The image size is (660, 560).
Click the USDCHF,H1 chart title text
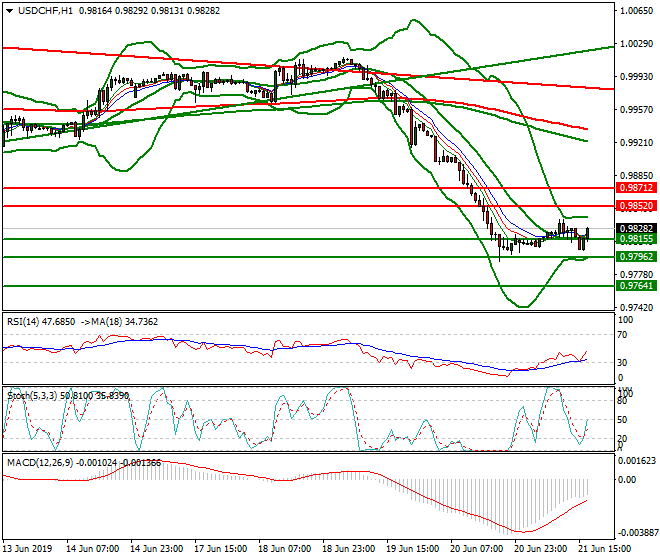coord(45,11)
